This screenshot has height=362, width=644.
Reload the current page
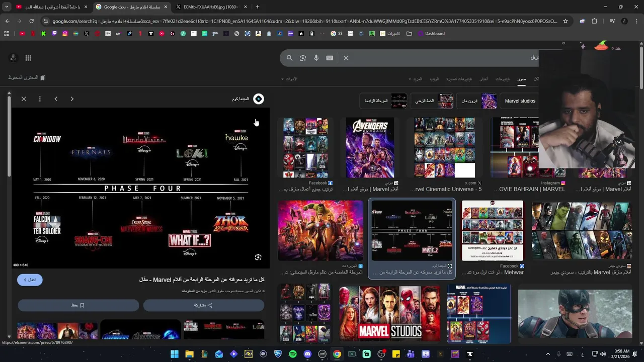pos(31,21)
